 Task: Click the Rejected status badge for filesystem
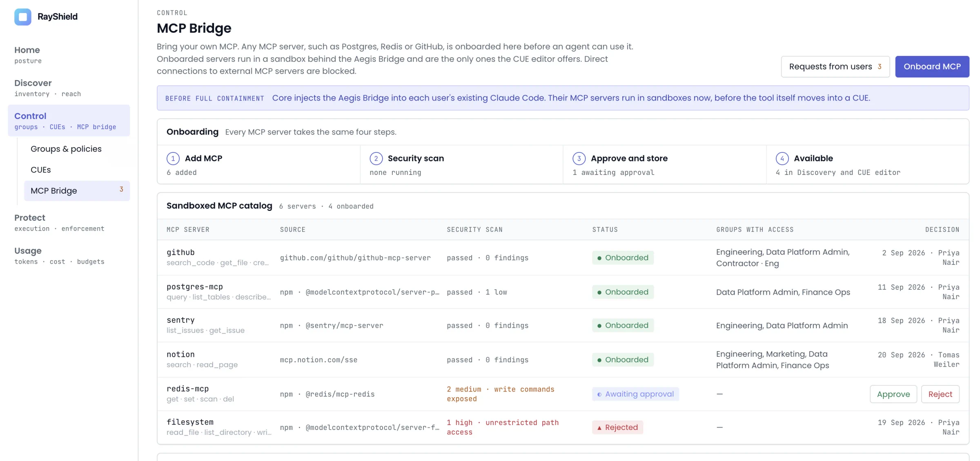617,427
